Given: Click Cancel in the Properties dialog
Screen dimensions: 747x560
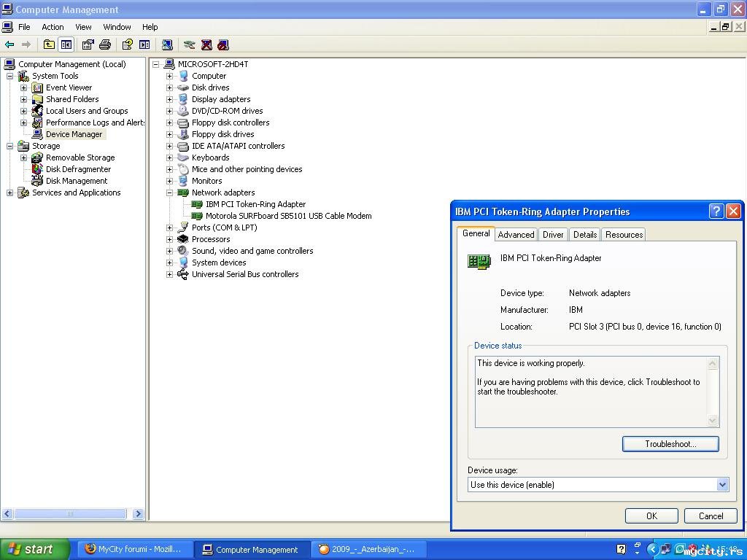Looking at the screenshot, I should 711,516.
